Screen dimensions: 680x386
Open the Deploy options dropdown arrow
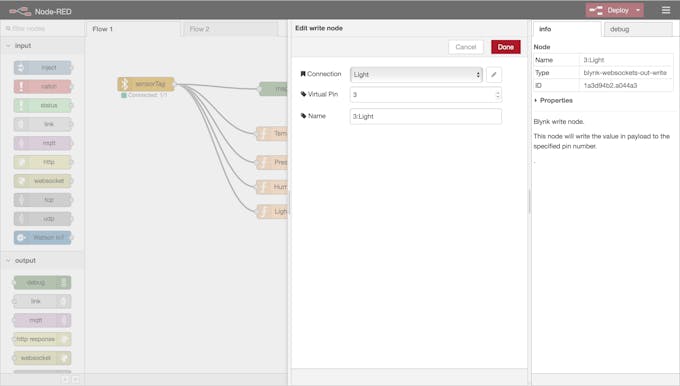click(x=638, y=10)
